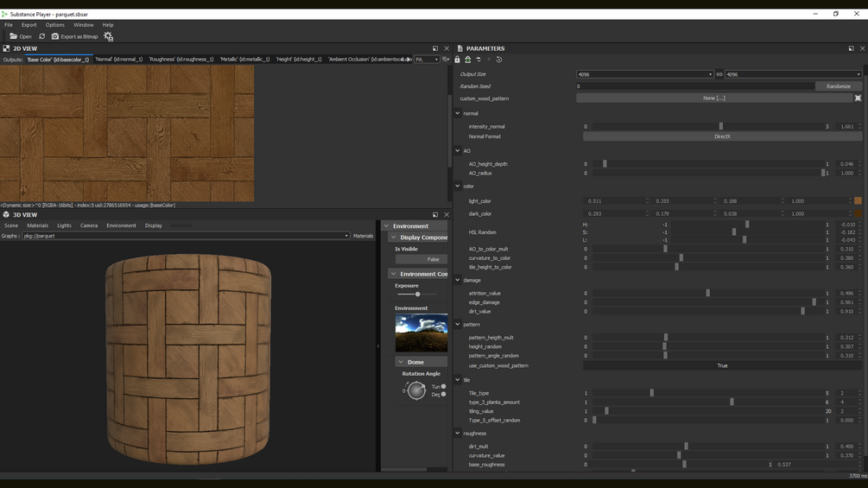Screen dimensions: 868x488
Task: Click the Export as Bitmap camera icon
Action: 55,36
